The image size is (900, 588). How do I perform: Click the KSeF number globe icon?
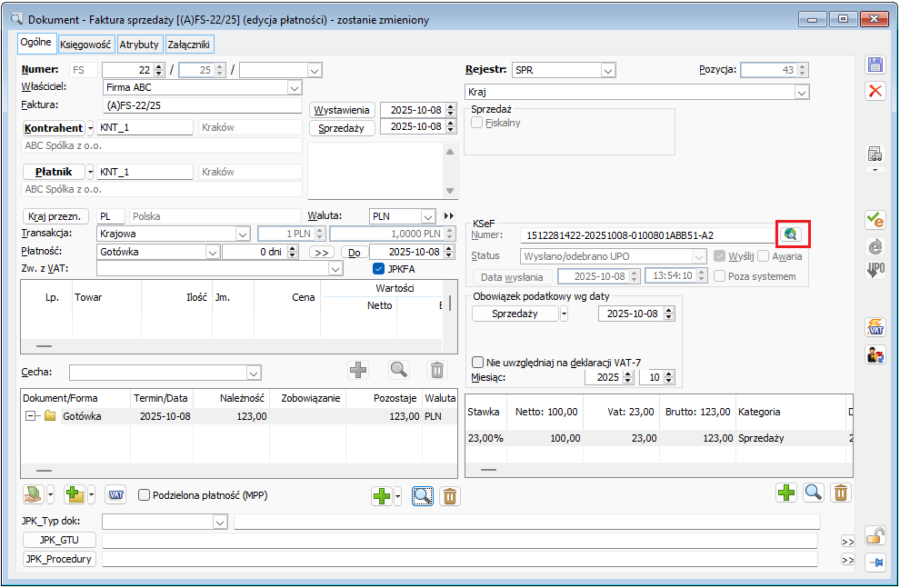(791, 234)
